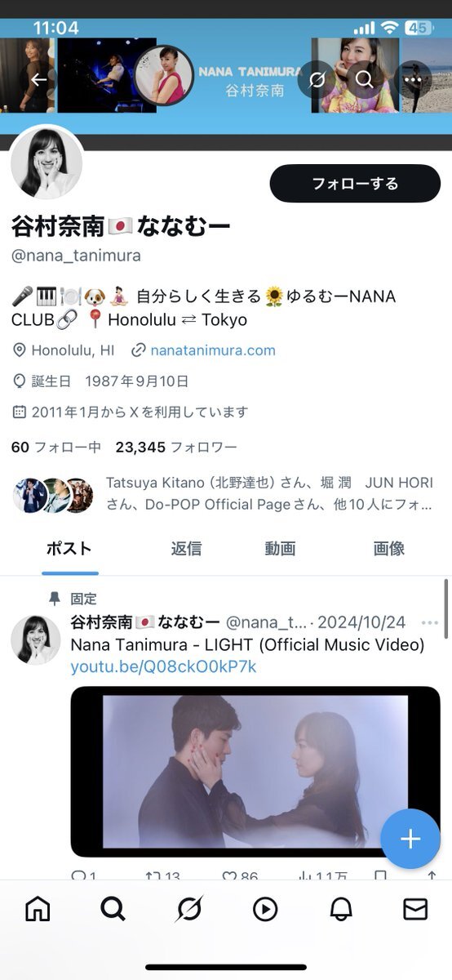Open nanatanimura.com website link
Image resolution: width=452 pixels, height=980 pixels.
(x=213, y=350)
